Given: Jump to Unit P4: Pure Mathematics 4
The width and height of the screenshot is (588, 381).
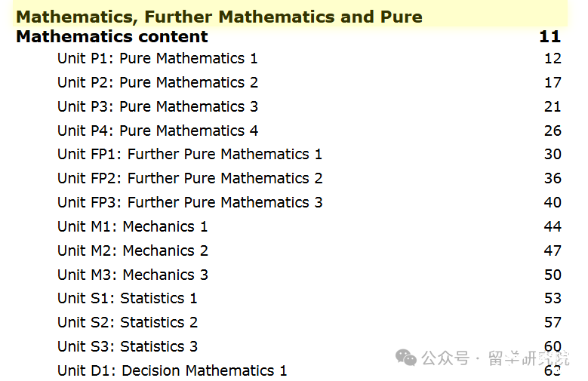Looking at the screenshot, I should tap(158, 131).
